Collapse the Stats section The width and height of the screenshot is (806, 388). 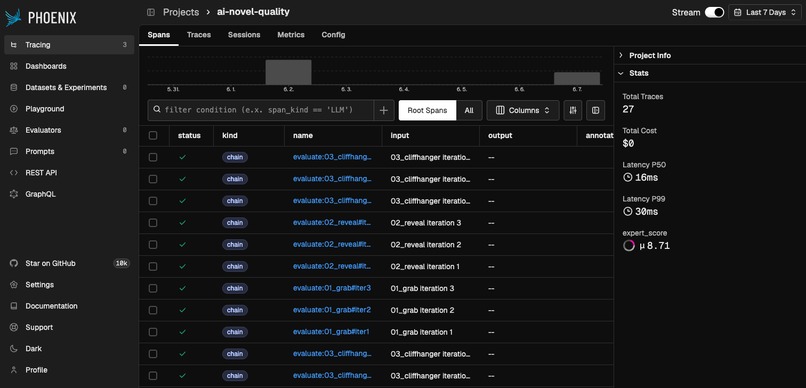710,73
